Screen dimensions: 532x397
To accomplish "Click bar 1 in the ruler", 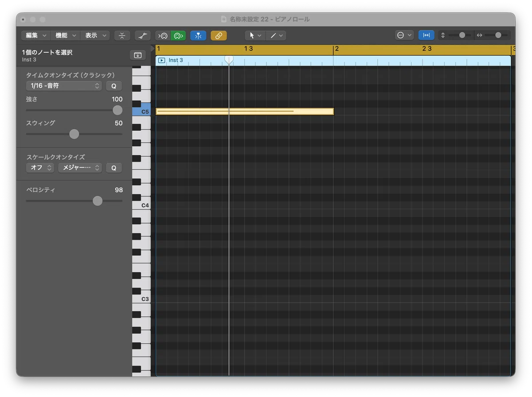I will (x=158, y=49).
